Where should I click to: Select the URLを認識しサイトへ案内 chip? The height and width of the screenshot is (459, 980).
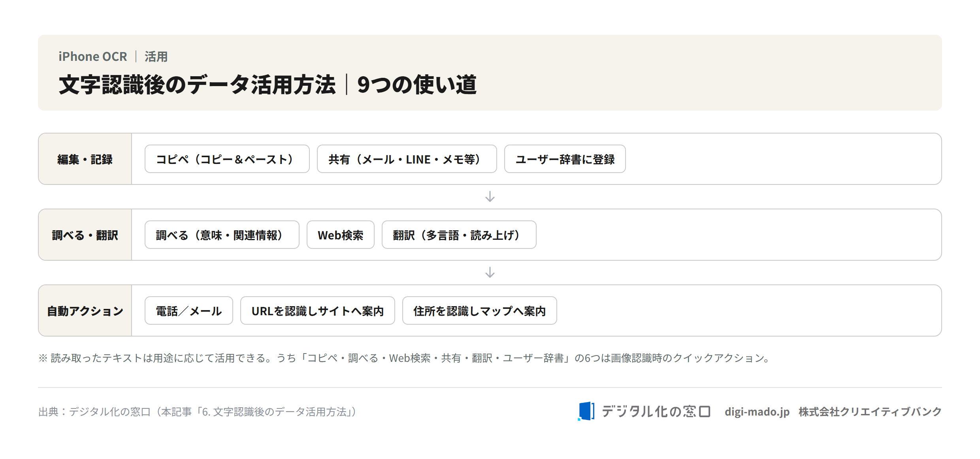(x=317, y=310)
